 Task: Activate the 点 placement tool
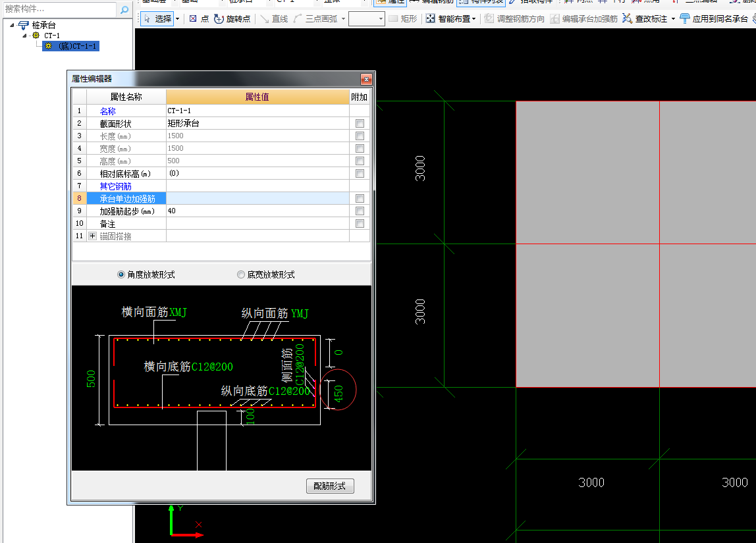pos(199,19)
